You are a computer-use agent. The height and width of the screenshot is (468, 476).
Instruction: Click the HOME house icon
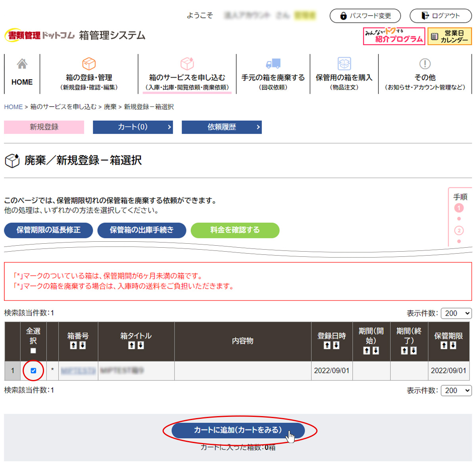click(x=22, y=64)
